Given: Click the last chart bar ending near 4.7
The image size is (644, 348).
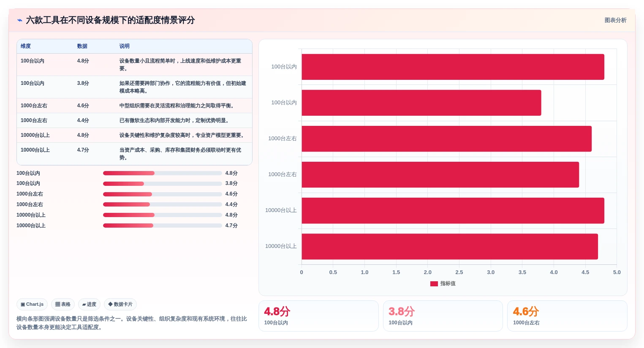Looking at the screenshot, I should pos(450,247).
